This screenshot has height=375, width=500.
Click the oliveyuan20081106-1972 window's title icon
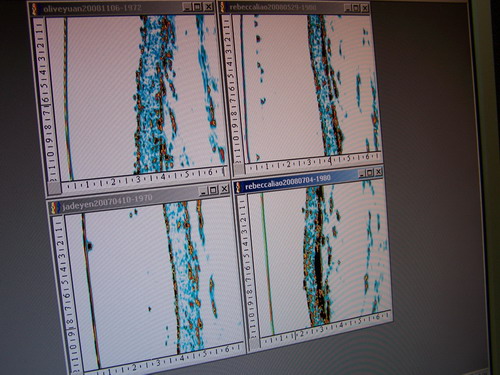(34, 9)
